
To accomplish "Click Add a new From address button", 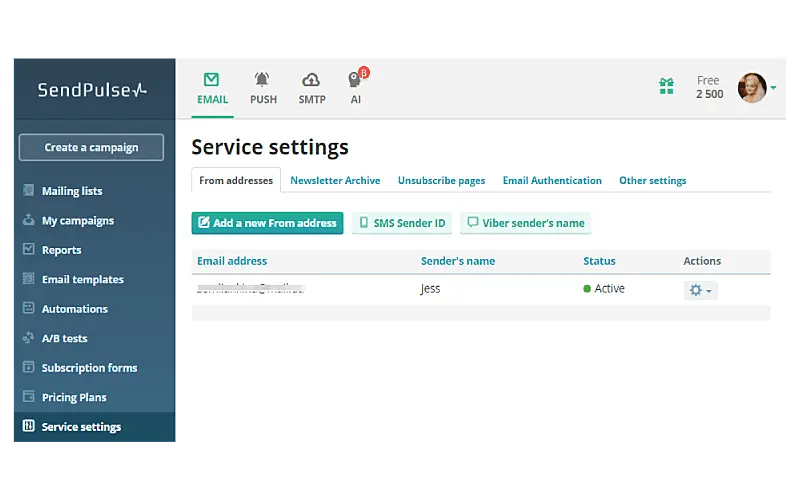I will [x=267, y=223].
